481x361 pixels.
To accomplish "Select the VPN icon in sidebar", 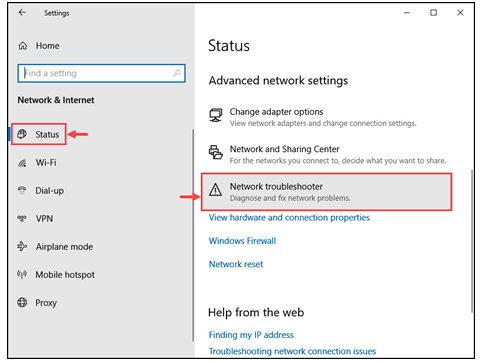I will (22, 219).
